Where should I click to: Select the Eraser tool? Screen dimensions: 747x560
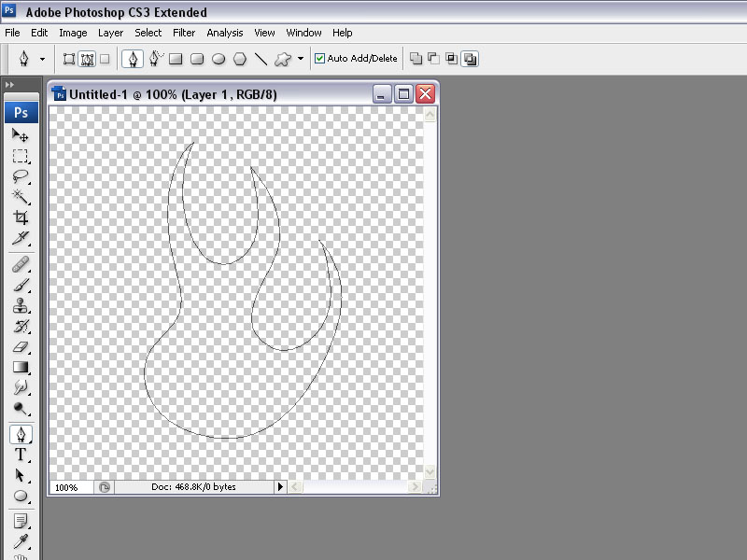[x=20, y=346]
